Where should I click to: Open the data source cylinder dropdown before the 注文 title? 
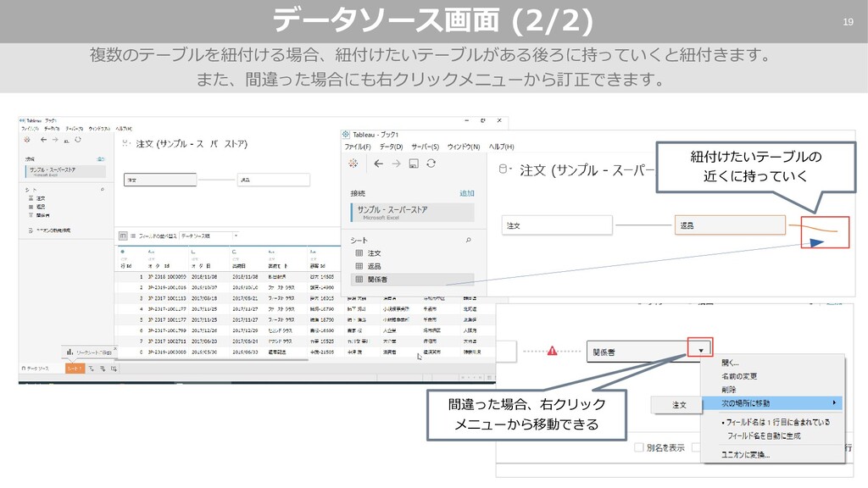(x=505, y=169)
